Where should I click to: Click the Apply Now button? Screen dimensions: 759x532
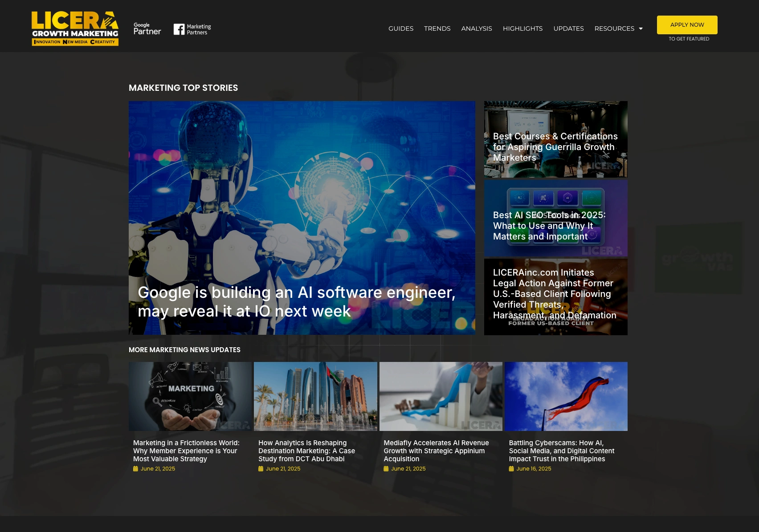coord(687,25)
